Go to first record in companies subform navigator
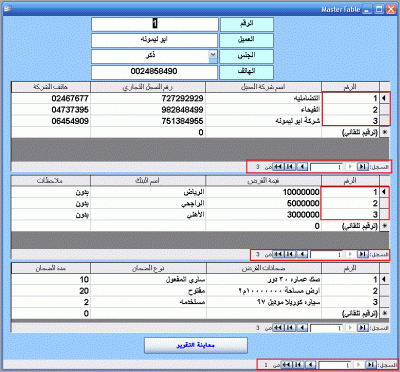The height and width of the screenshot is (372, 400). click(x=362, y=166)
